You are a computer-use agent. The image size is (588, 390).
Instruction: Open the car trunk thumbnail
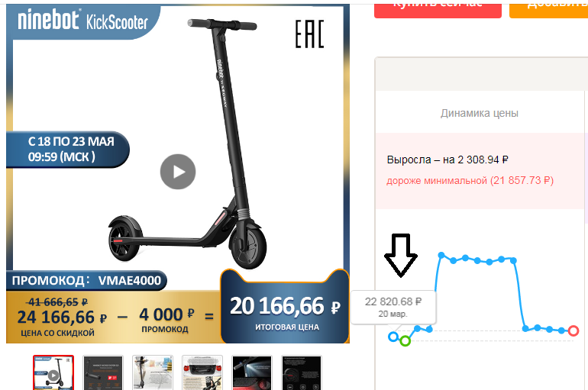202,372
